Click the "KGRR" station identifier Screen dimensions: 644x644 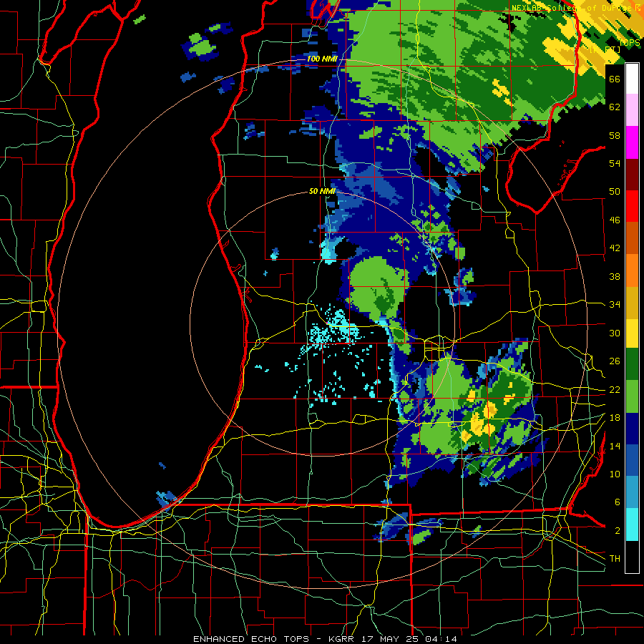pyautogui.click(x=343, y=639)
